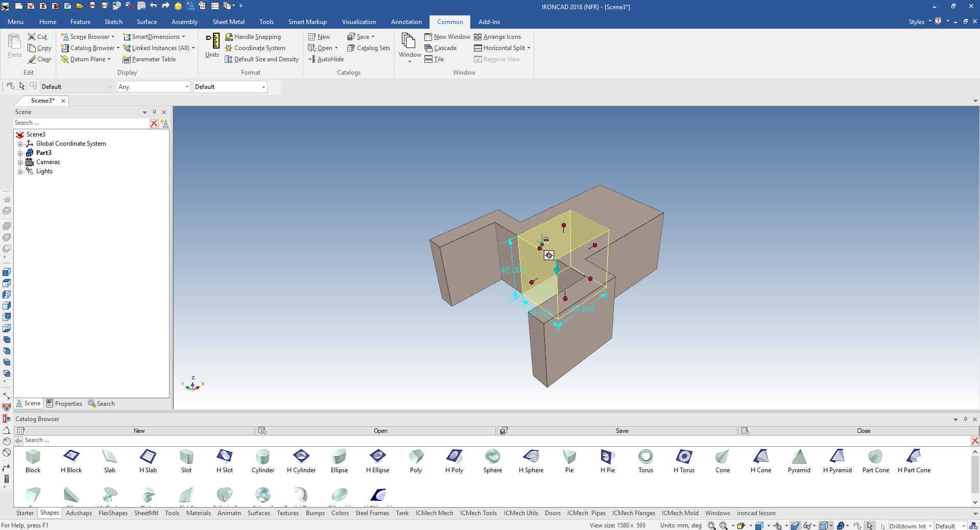Switch to the Sheet Metal ribbon tab
The image size is (980, 530).
click(x=228, y=22)
